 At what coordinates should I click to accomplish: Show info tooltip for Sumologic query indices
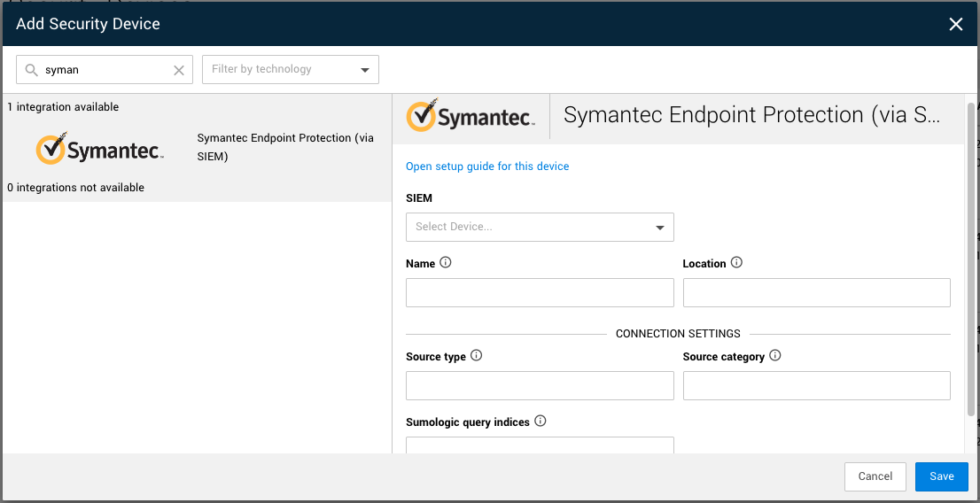click(541, 422)
